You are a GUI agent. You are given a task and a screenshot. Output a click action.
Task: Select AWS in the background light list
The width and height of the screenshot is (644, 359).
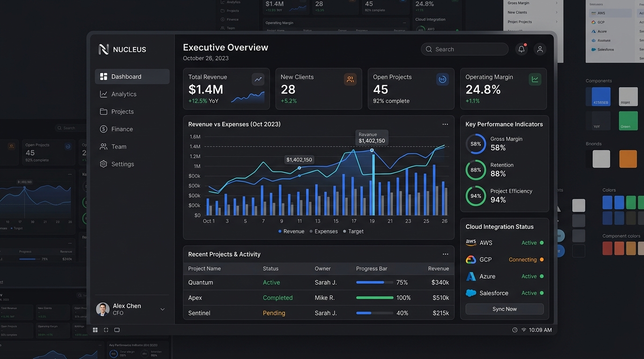pyautogui.click(x=610, y=13)
